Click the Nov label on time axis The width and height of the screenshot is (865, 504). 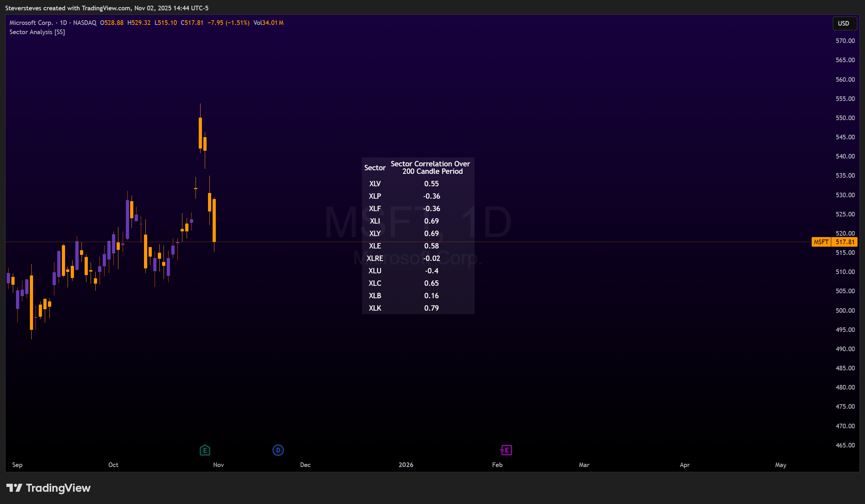[x=219, y=465]
